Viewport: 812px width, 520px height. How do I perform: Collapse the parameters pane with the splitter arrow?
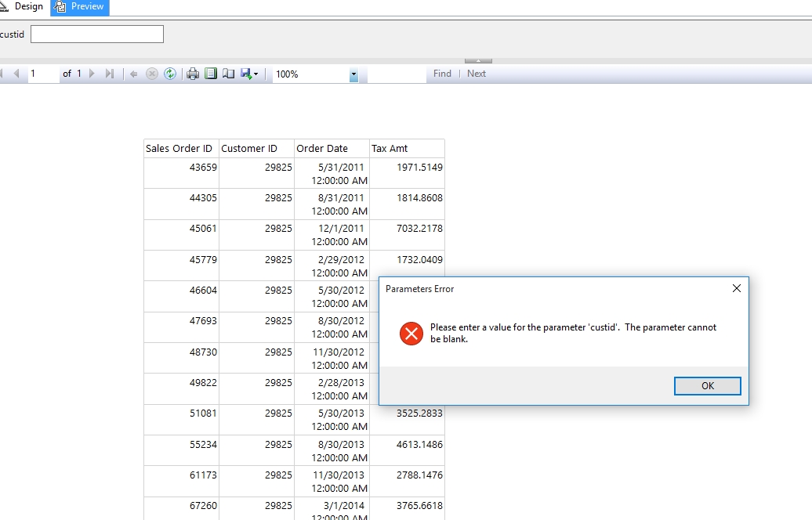tap(478, 60)
